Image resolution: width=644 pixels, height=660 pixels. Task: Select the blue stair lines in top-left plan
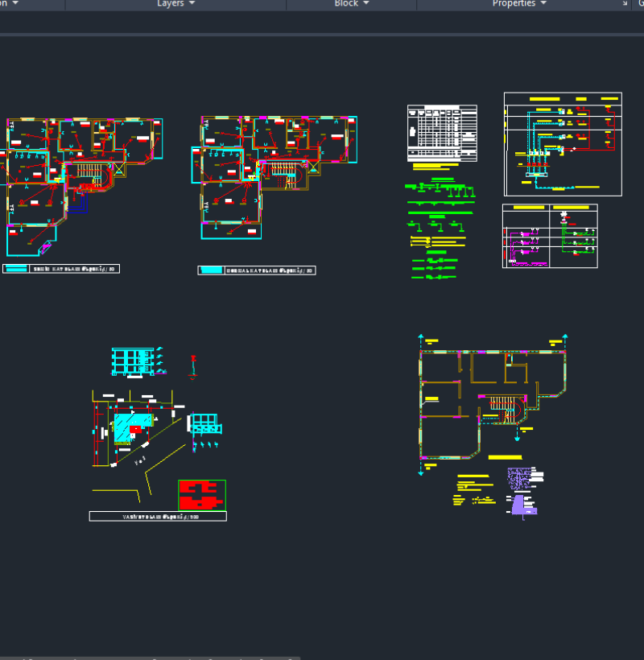pos(77,204)
